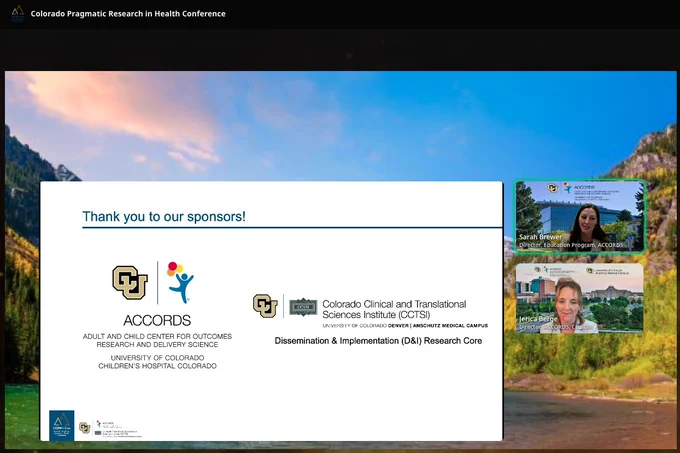Click the Children's Hospital balloon figure logo
This screenshot has height=453, width=680.
(180, 282)
